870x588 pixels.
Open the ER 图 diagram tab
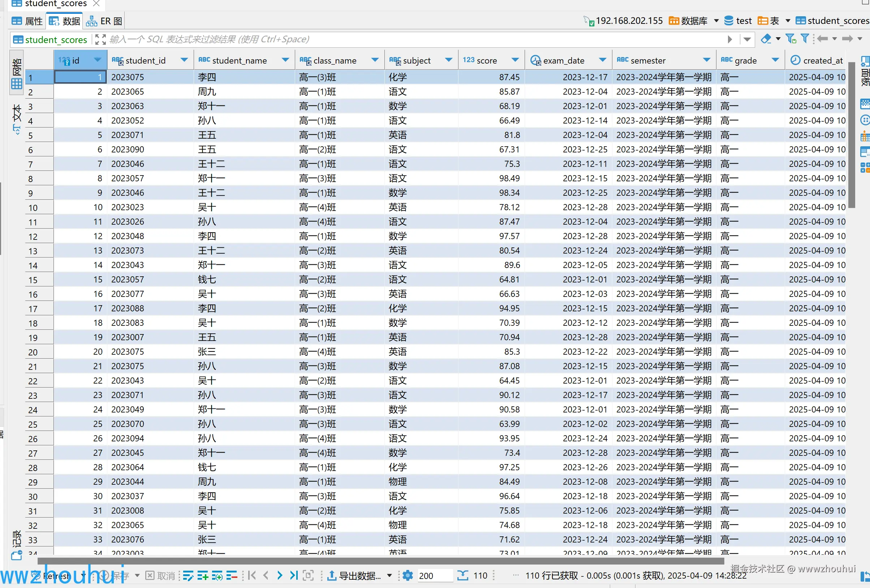click(104, 21)
